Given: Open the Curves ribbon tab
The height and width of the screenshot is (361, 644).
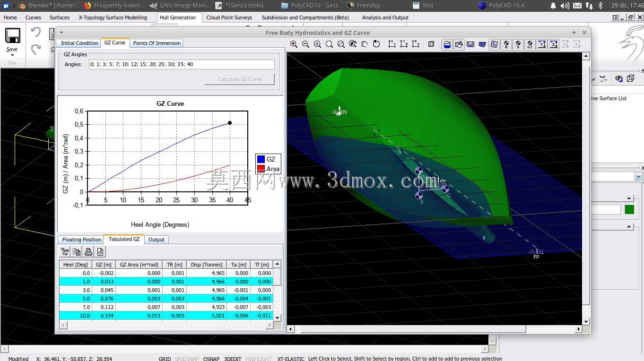Looking at the screenshot, I should point(33,17).
